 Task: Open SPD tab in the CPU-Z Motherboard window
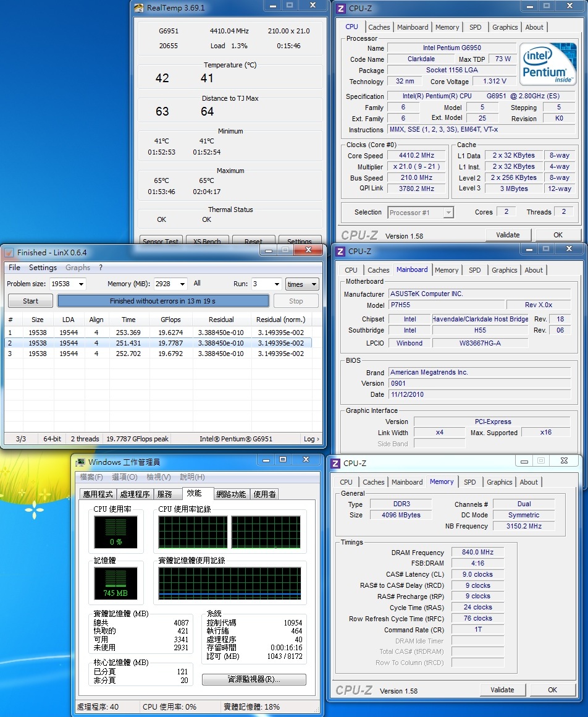(x=475, y=269)
